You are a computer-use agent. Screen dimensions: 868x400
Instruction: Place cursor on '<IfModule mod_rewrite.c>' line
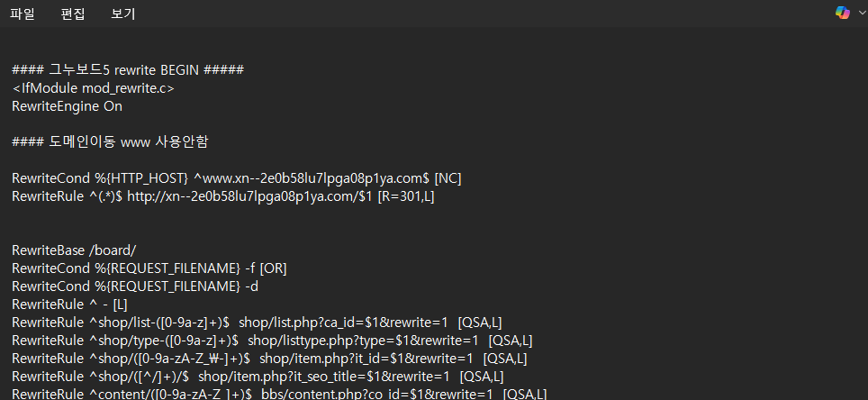[x=93, y=88]
